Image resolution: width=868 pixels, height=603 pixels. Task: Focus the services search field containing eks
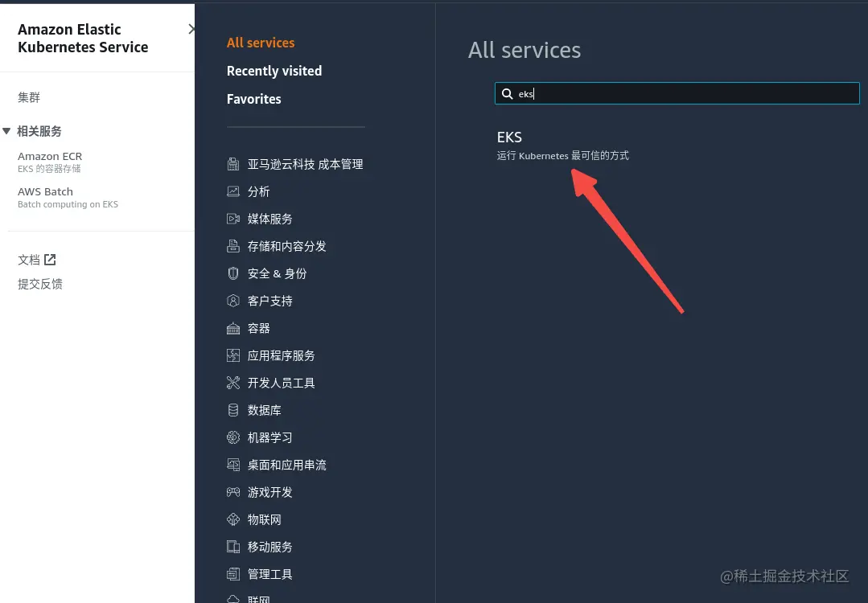pos(677,93)
